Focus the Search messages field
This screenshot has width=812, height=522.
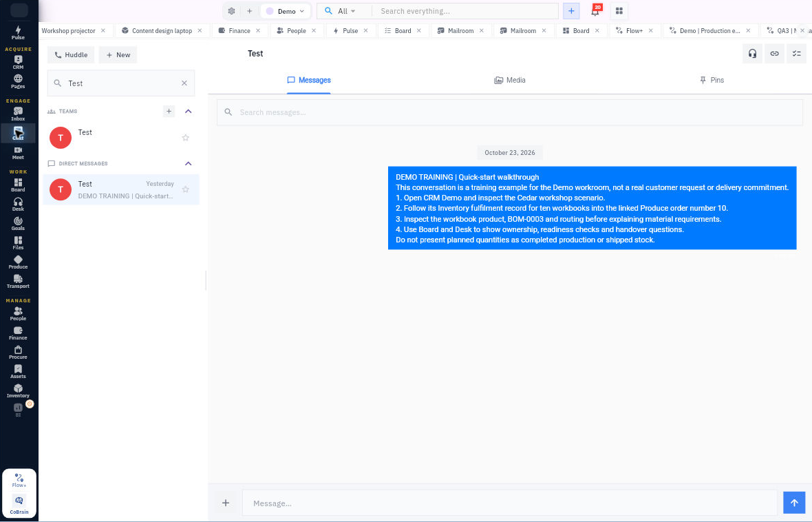pos(510,112)
